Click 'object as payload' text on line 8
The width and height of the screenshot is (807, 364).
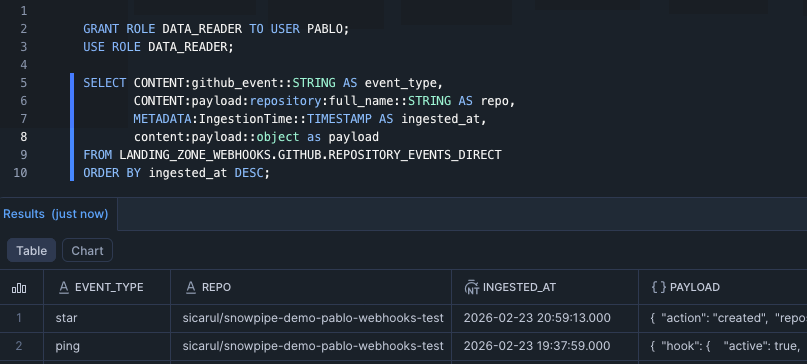318,137
